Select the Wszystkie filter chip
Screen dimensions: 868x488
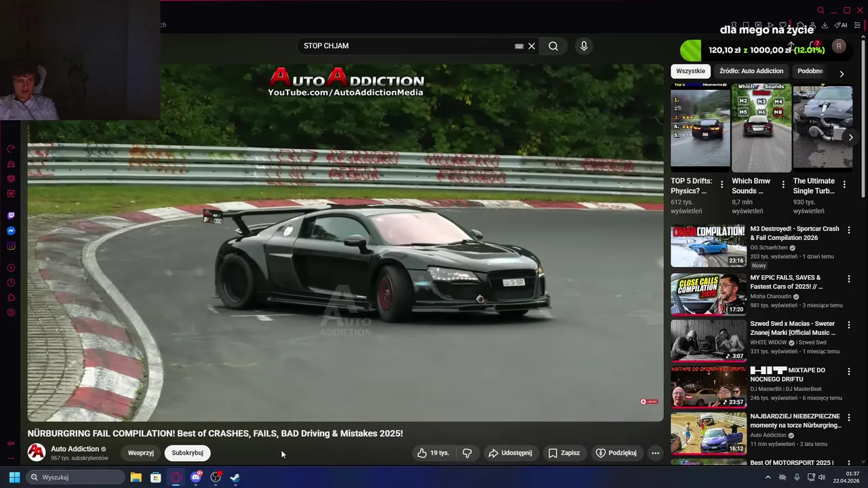[x=690, y=71]
